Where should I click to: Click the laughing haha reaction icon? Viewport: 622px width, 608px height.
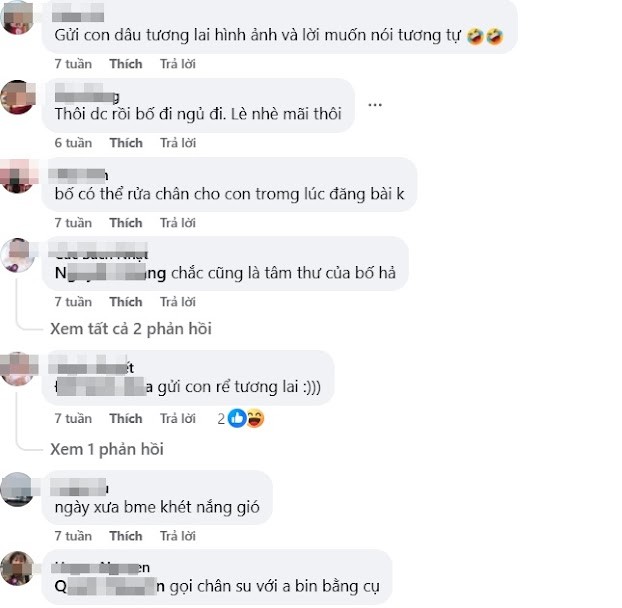click(255, 418)
